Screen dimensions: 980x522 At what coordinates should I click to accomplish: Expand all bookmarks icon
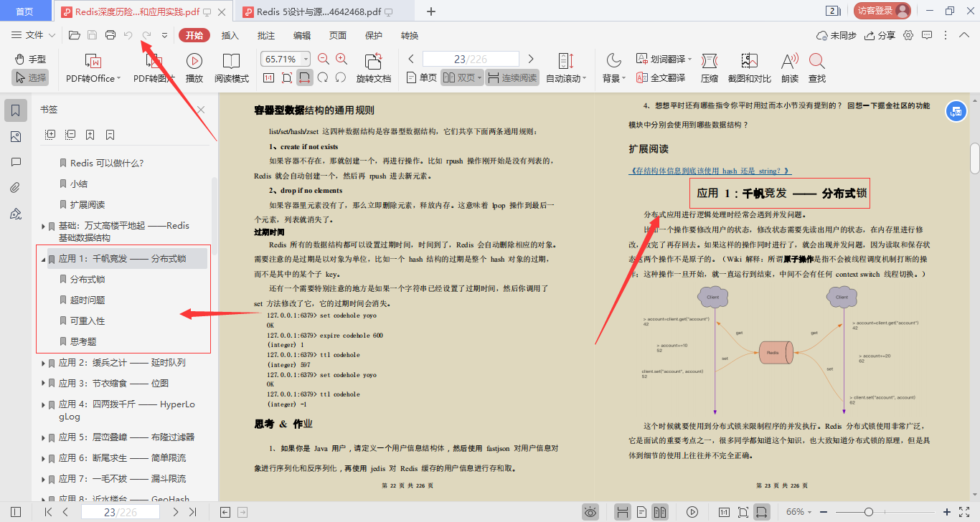tap(50, 134)
